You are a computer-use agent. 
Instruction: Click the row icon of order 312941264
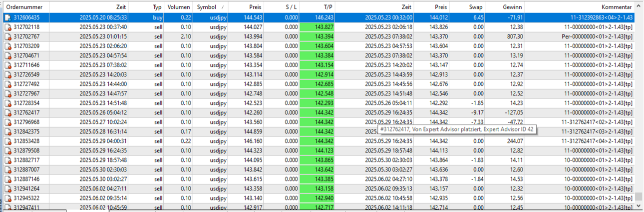(7, 188)
